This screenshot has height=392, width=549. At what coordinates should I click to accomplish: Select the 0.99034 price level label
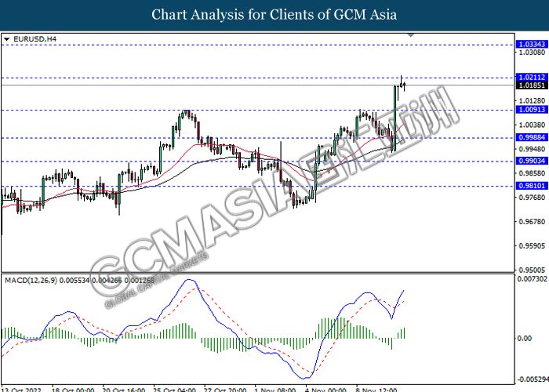[x=532, y=161]
